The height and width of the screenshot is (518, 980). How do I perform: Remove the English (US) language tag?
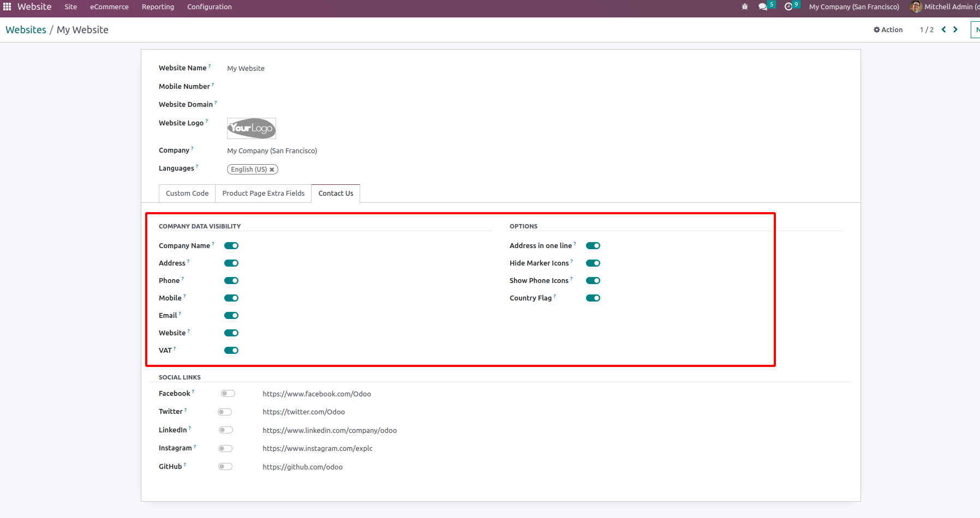point(272,170)
